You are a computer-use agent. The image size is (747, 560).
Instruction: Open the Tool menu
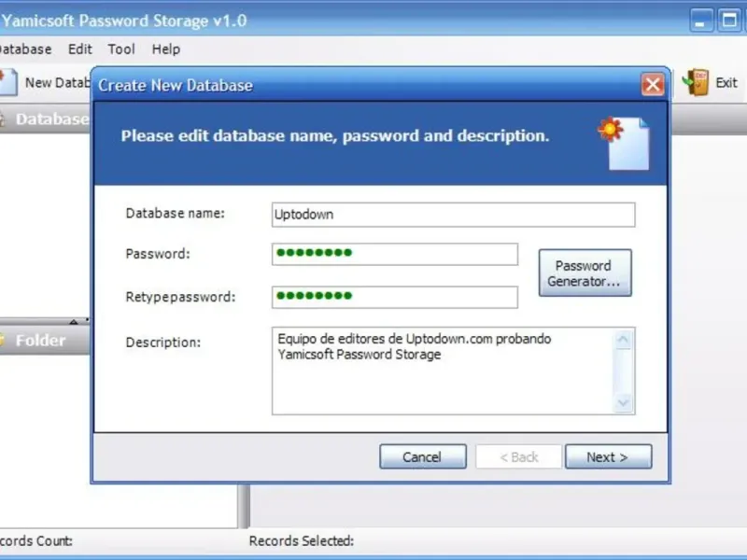click(x=121, y=49)
